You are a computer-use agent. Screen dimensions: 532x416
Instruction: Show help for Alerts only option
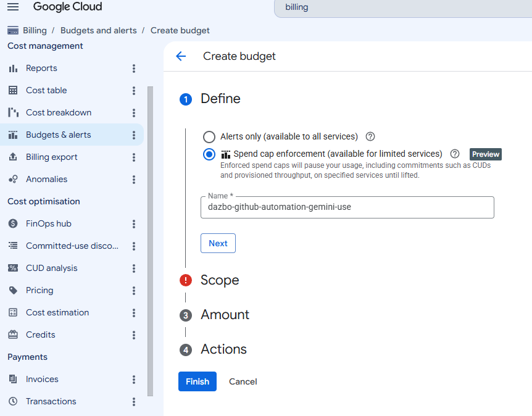point(370,137)
